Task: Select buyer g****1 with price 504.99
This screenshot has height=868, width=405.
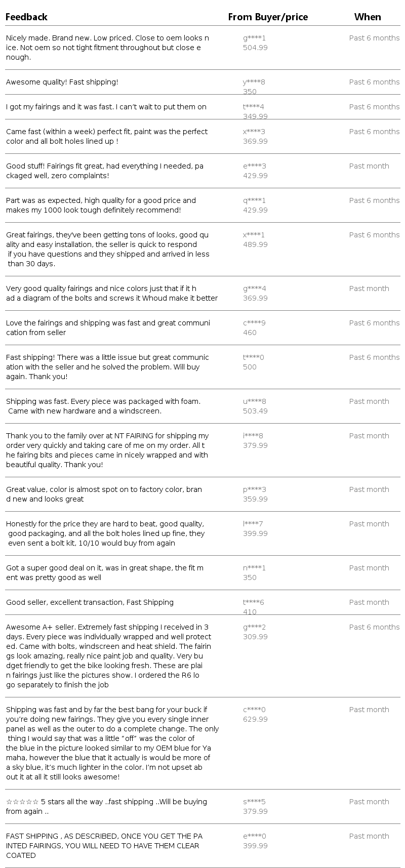Action: 254,38
